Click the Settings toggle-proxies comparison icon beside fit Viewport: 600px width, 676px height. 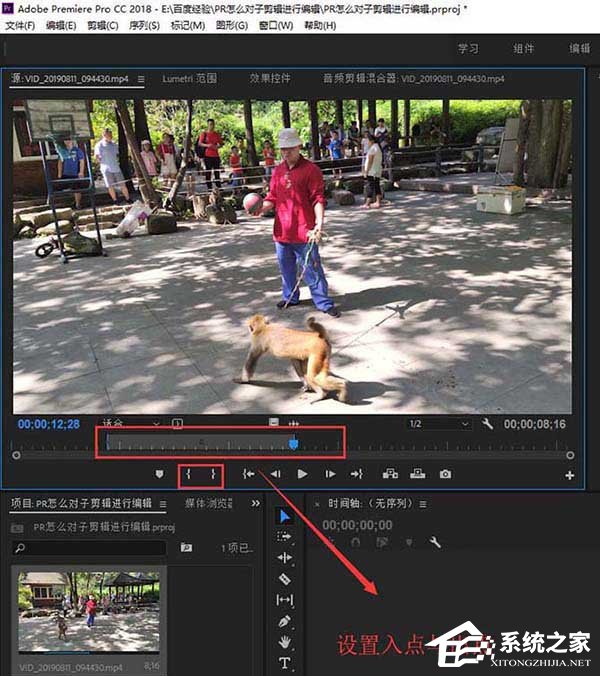[x=178, y=423]
